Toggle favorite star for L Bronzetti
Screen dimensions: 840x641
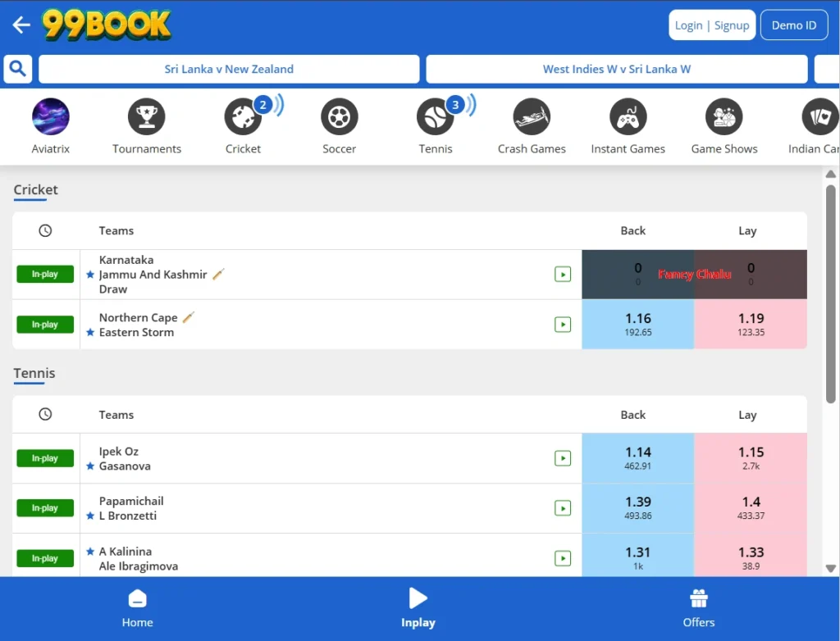coord(90,516)
